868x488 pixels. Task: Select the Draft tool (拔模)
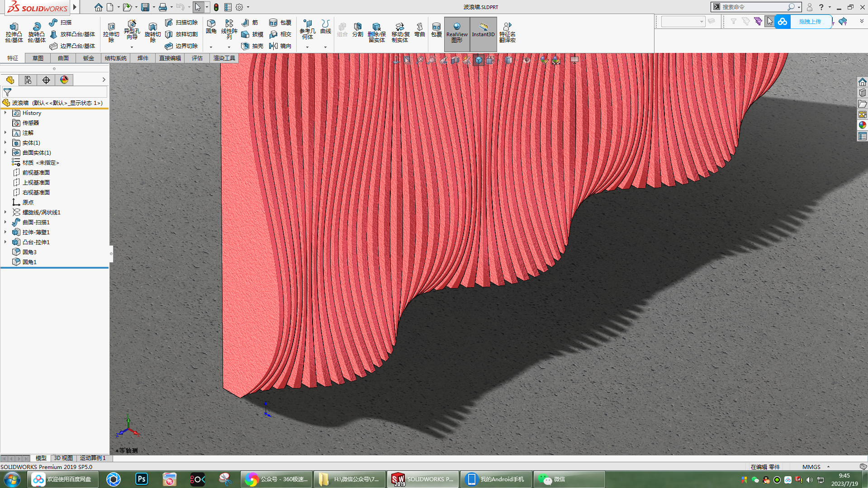pyautogui.click(x=252, y=34)
